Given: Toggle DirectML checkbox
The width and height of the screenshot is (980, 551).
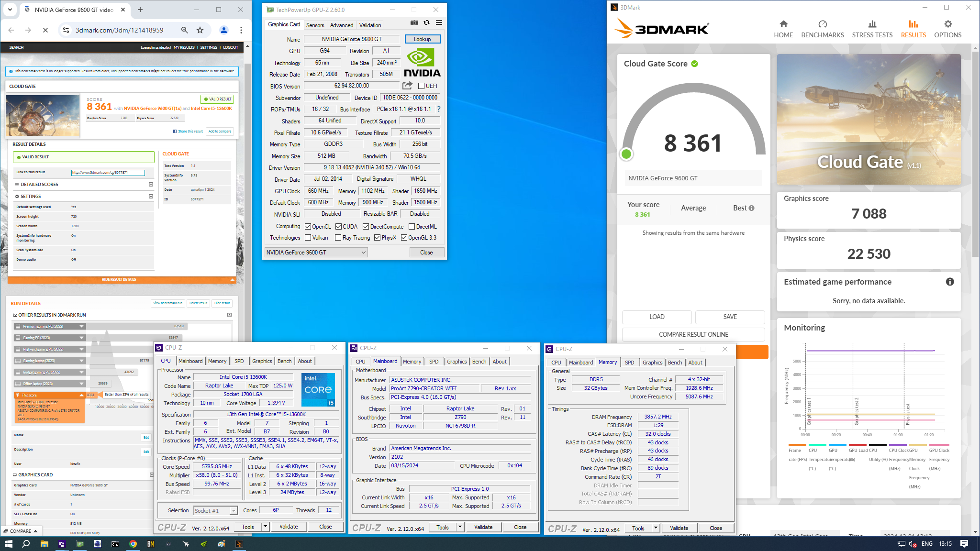Looking at the screenshot, I should pos(412,227).
